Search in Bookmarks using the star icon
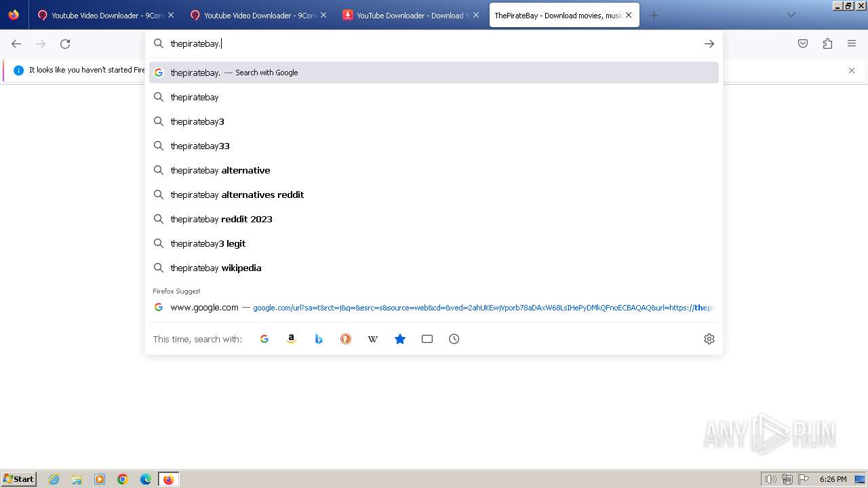 tap(400, 339)
